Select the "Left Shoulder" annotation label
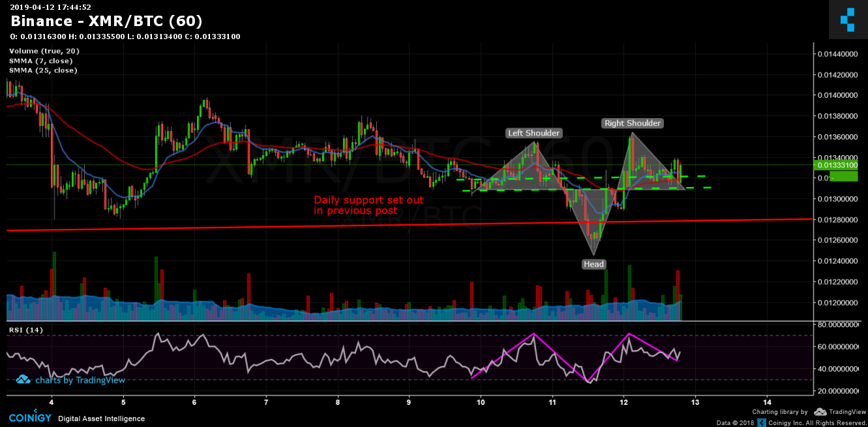This screenshot has width=868, height=427. (x=534, y=133)
